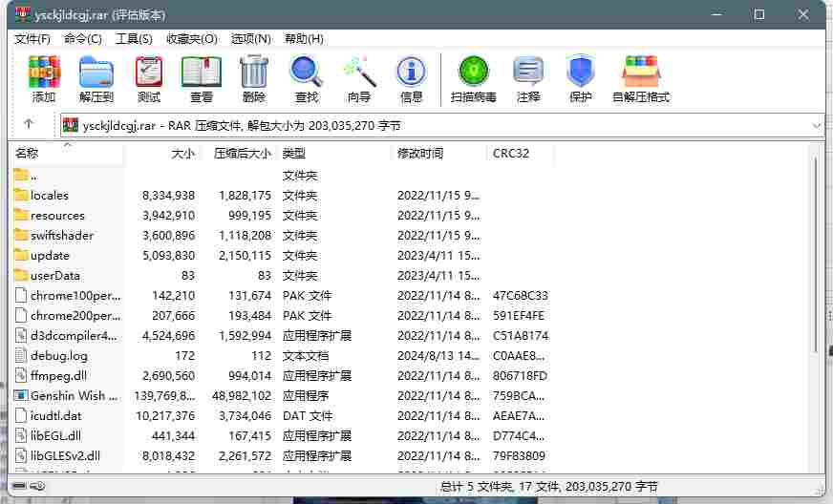This screenshot has height=504, width=833.
Task: Click type '文本文档' of debug.log
Action: pyautogui.click(x=306, y=355)
